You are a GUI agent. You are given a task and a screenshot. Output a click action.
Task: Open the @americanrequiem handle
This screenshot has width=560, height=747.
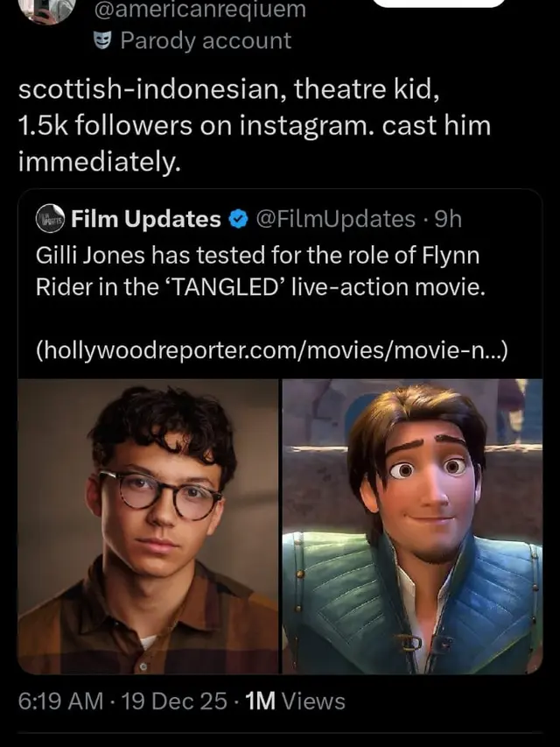point(200,10)
